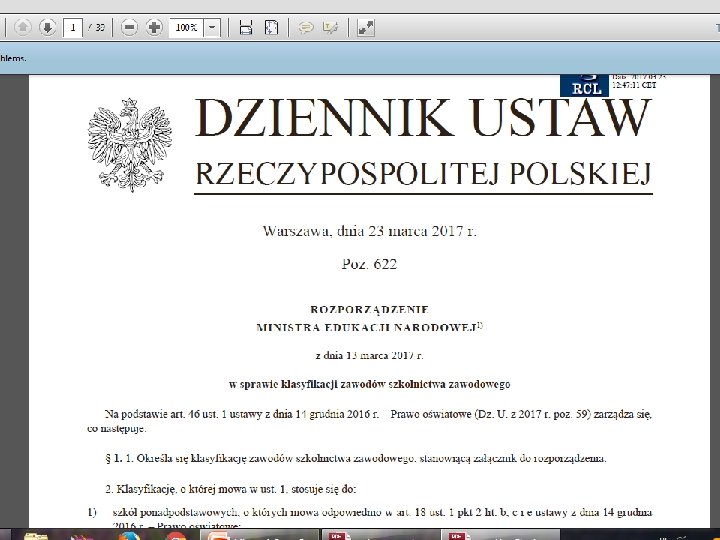Click the ROZPORZĄDZENIE title line

point(369,309)
